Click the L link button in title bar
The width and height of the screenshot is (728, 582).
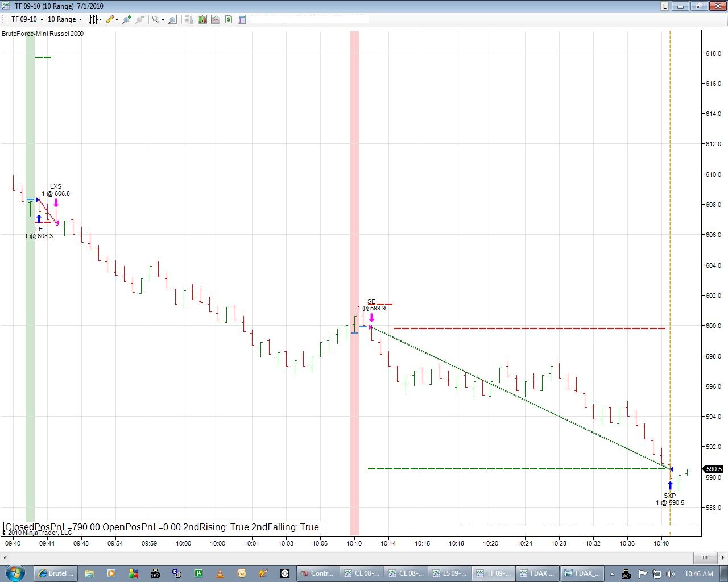pos(664,6)
